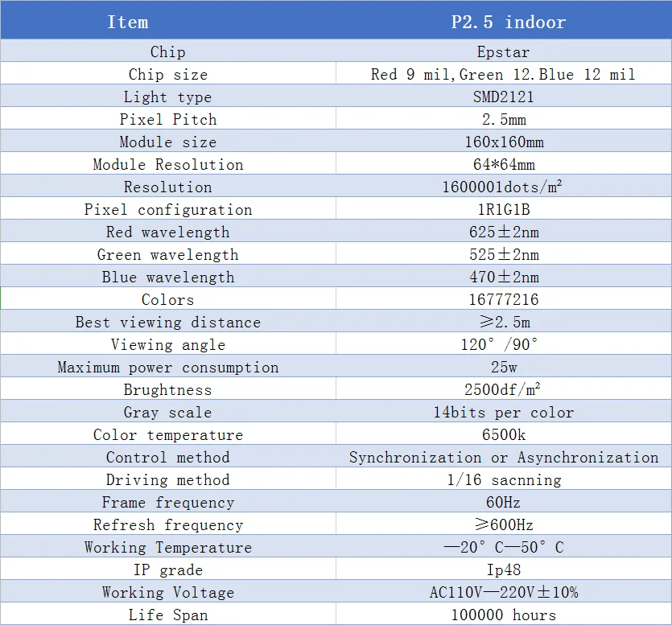Viewport: 672px width, 625px height.
Task: Click the '16777216' colors value cell
Action: click(503, 299)
